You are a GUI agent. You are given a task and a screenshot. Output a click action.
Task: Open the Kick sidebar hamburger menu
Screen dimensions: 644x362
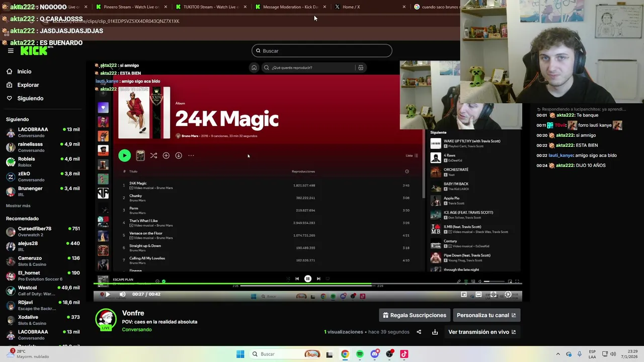tap(11, 51)
